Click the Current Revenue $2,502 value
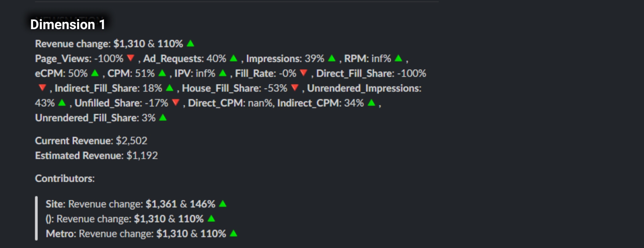This screenshot has width=644, height=248. (x=131, y=141)
